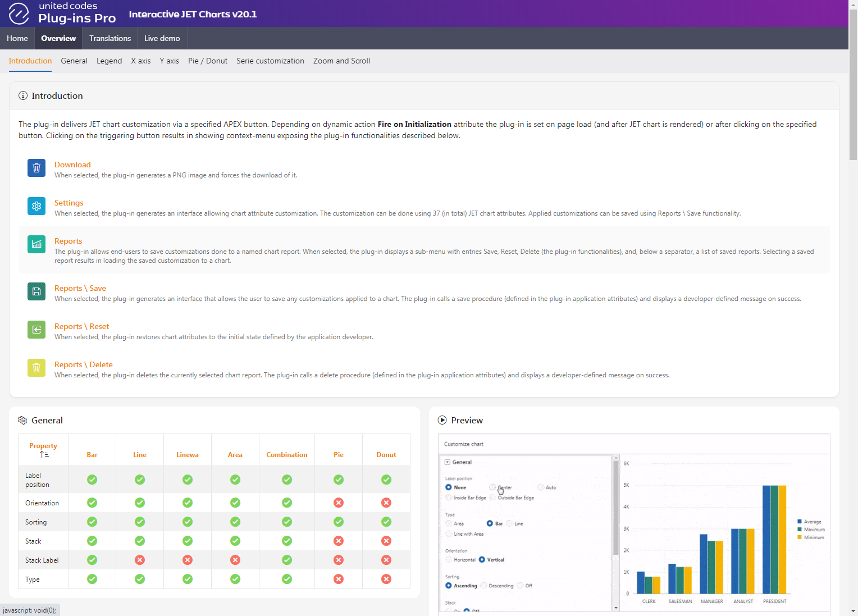Select Line chart type radio
The image size is (858, 616).
point(509,523)
